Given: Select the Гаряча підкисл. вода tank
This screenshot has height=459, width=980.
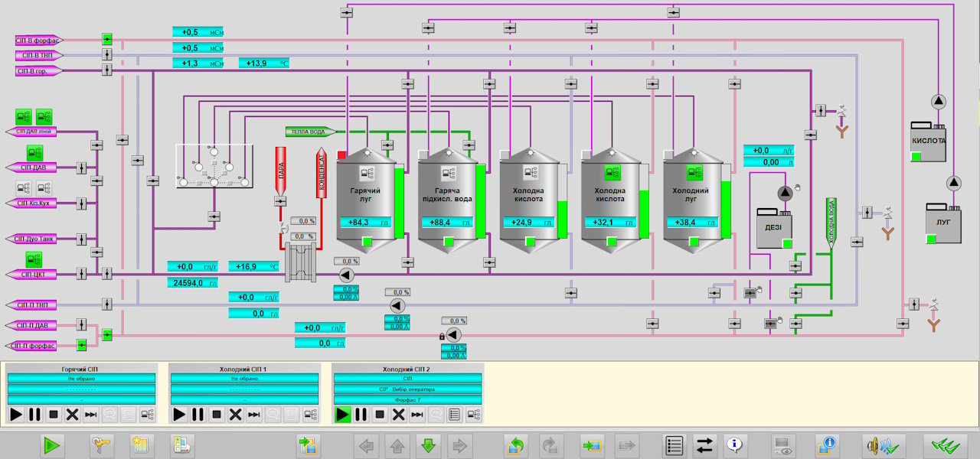Looking at the screenshot, I should pos(448,200).
